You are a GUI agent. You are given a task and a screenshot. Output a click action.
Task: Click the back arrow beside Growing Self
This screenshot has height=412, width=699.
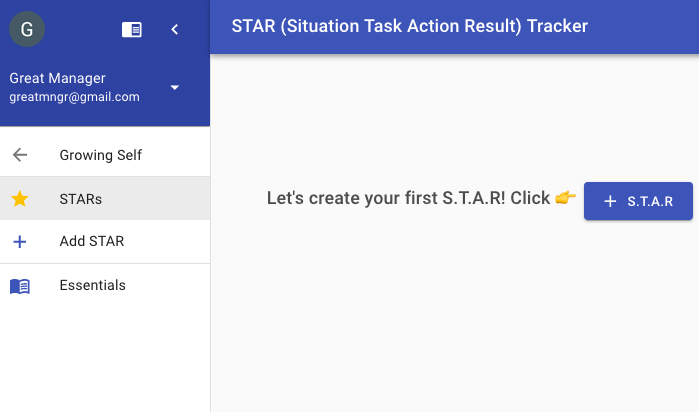pyautogui.click(x=20, y=155)
